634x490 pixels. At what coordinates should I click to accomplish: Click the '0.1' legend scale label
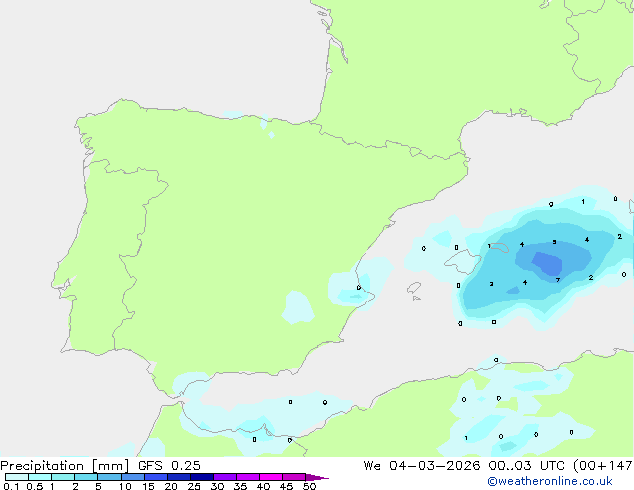[x=11, y=486]
